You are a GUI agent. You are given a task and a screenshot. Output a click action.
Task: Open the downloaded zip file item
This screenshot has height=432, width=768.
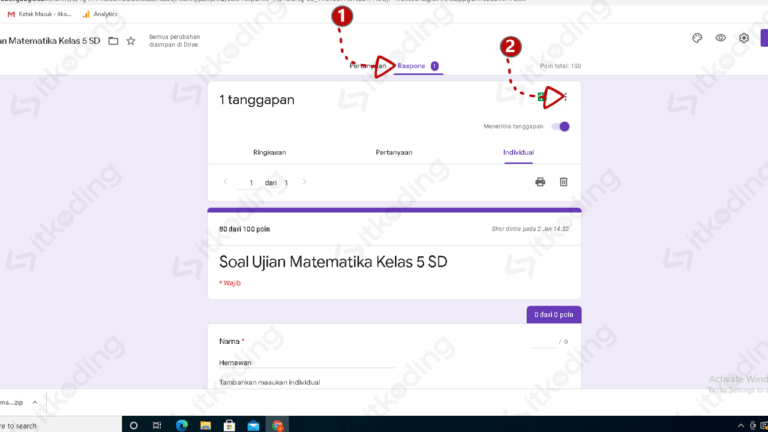(12, 403)
